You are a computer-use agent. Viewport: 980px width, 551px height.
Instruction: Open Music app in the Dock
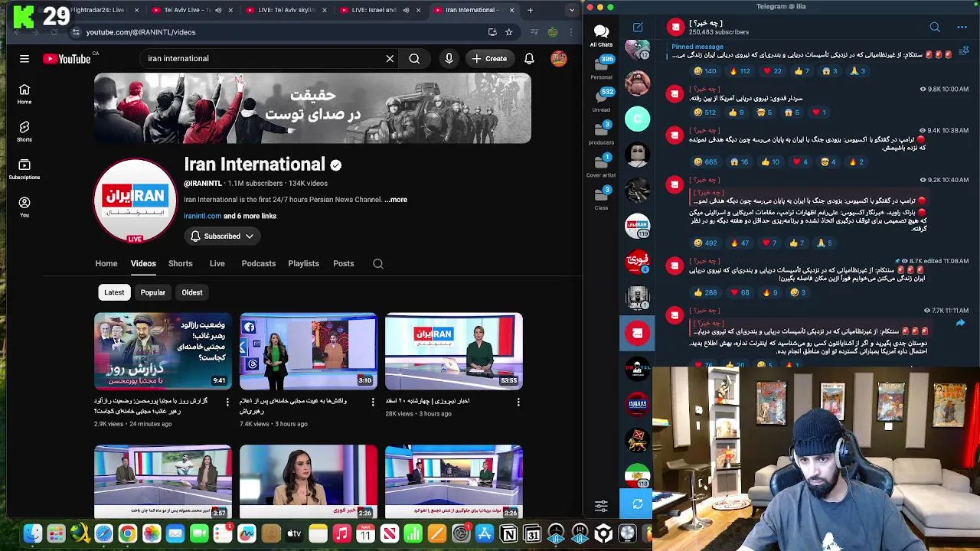(x=341, y=533)
